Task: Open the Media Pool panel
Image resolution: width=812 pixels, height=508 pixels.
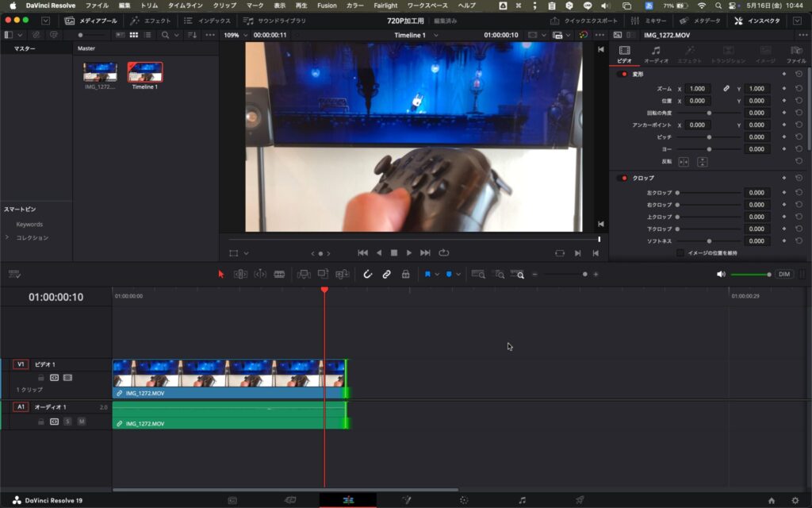Action: tap(90, 21)
